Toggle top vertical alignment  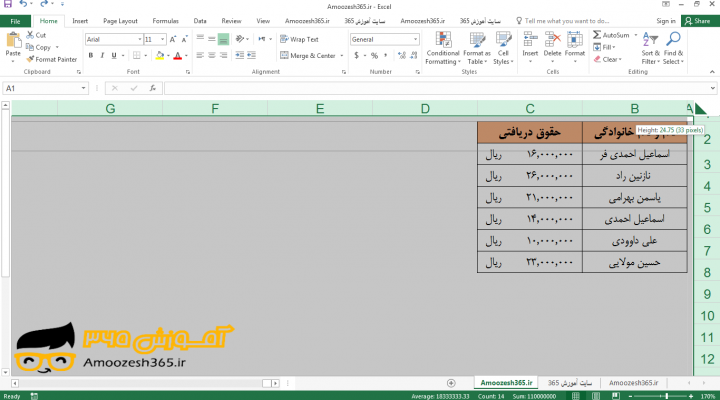200,39
